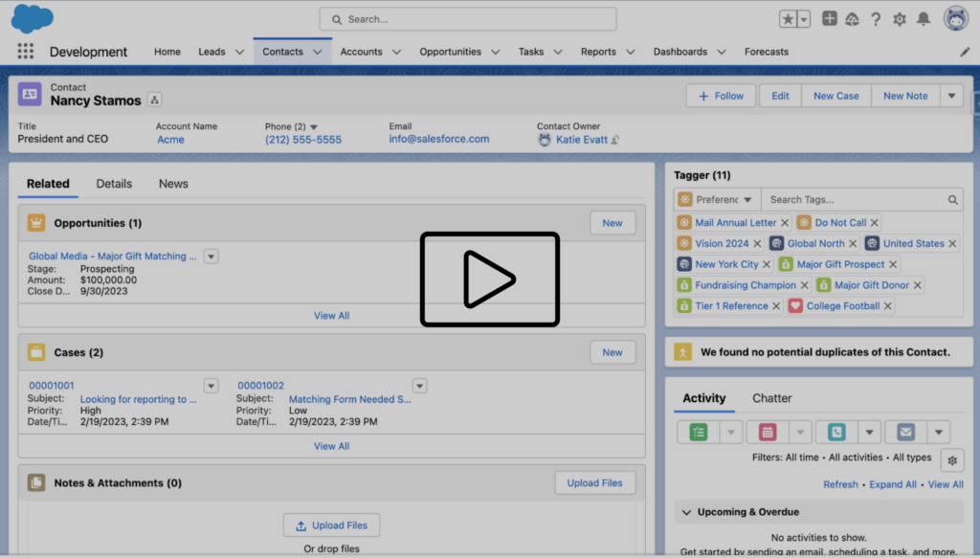
Task: Click the Fundraising Champion tag
Action: tap(745, 285)
